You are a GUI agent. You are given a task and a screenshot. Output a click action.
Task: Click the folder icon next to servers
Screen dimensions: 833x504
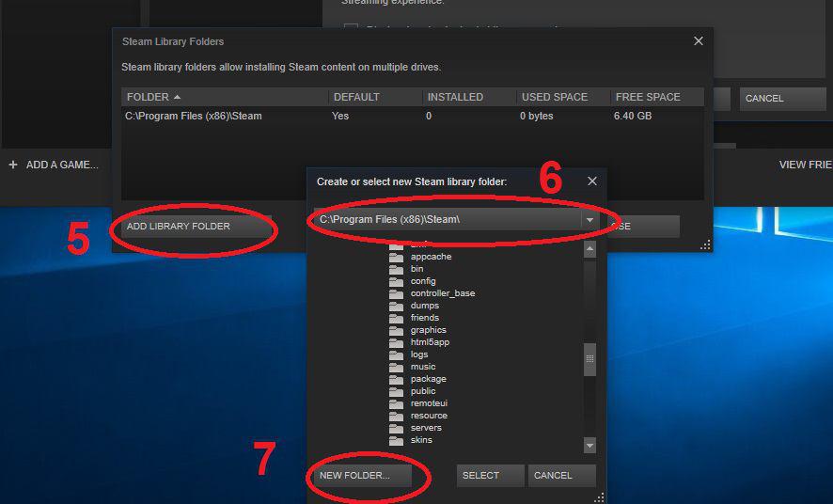(396, 428)
